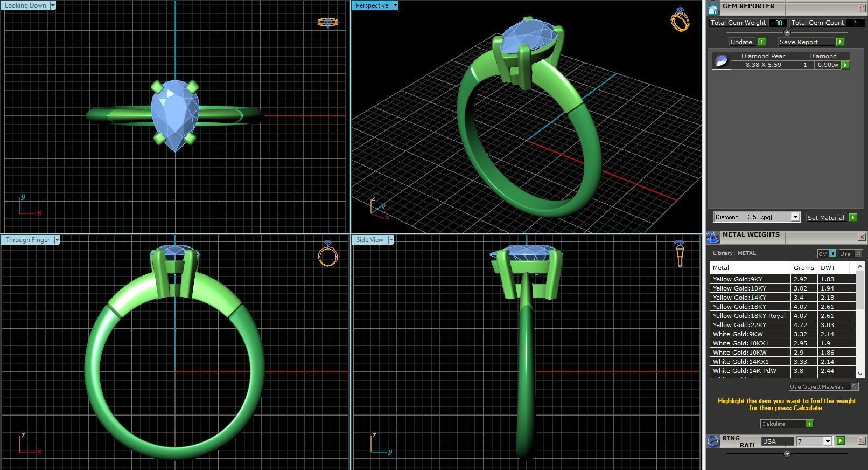Click the green arrow next to Save Report

(x=840, y=42)
